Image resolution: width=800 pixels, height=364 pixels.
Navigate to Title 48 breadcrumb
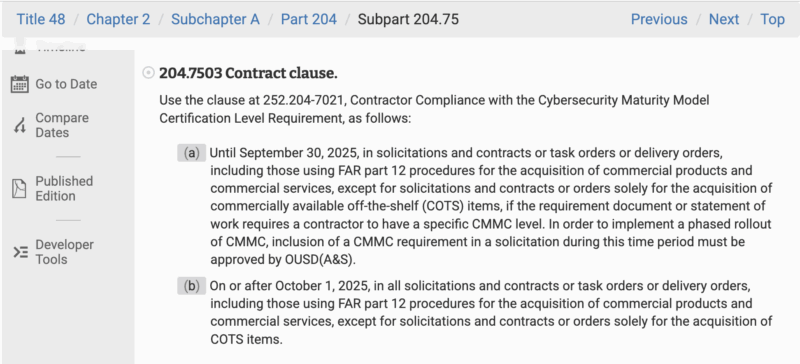[x=41, y=19]
